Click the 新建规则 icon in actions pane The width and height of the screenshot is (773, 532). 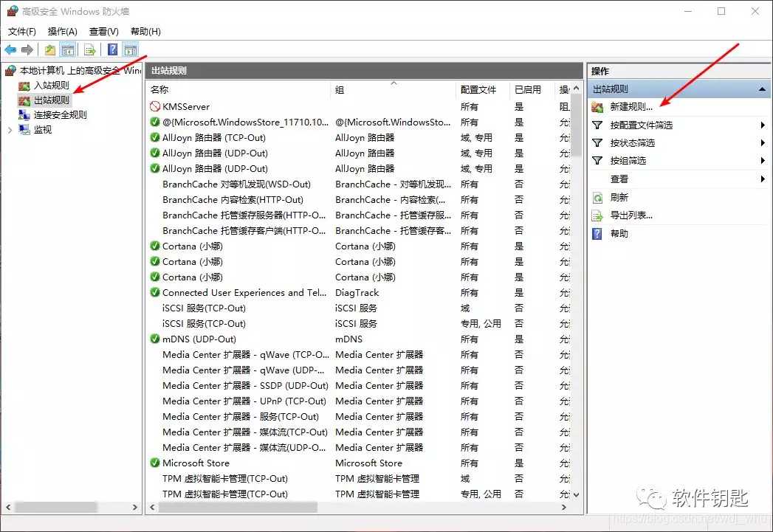[597, 107]
